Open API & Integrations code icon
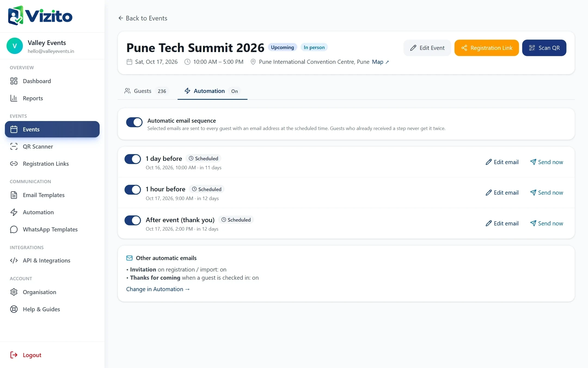Image resolution: width=588 pixels, height=368 pixels. (x=14, y=261)
